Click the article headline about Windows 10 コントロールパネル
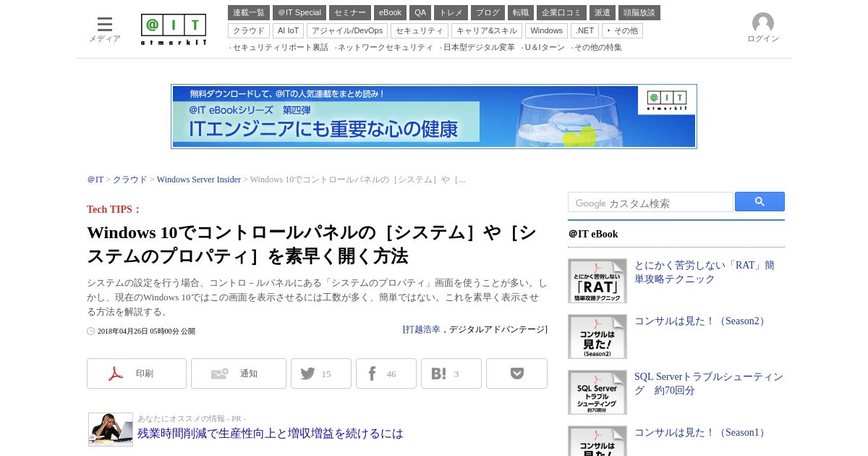This screenshot has width=868, height=456. (312, 244)
